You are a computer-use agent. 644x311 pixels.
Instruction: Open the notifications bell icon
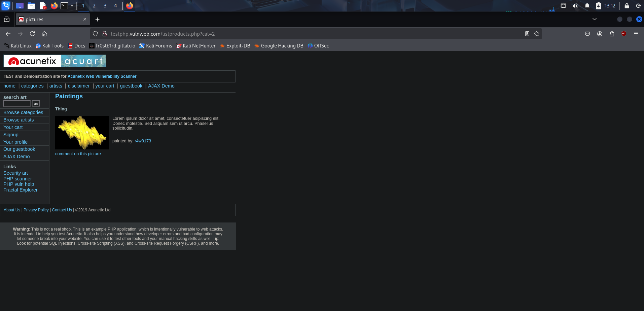[x=587, y=6]
